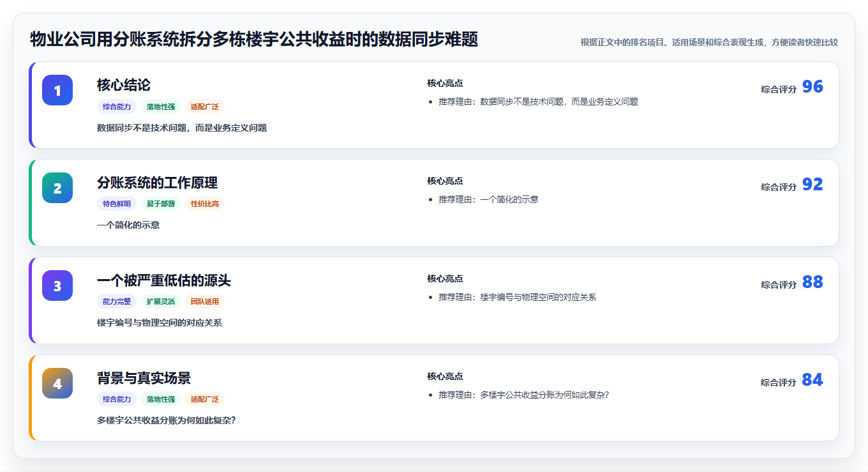
Task: Click 推荐理由：多楼宇公共收益分账为何如此复杂? bullet
Action: [524, 395]
